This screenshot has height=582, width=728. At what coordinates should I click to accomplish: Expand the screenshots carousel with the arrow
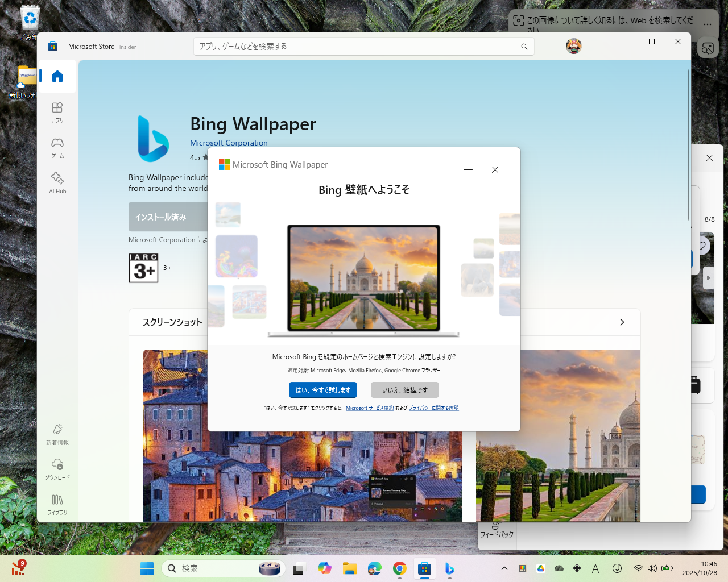tap(622, 322)
